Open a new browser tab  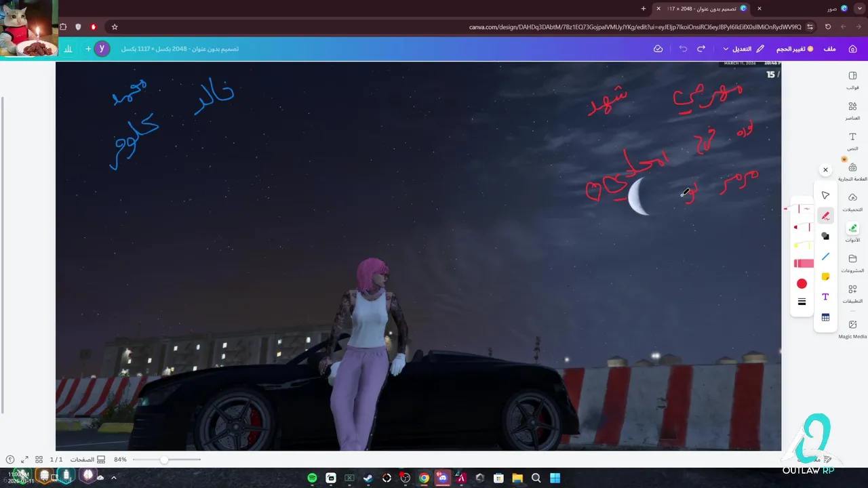[x=644, y=8]
